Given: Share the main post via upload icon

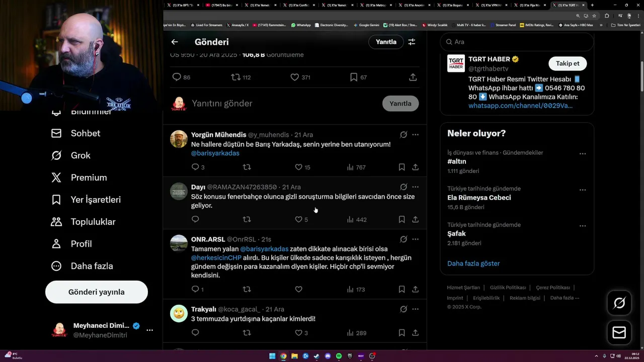Looking at the screenshot, I should click(413, 77).
